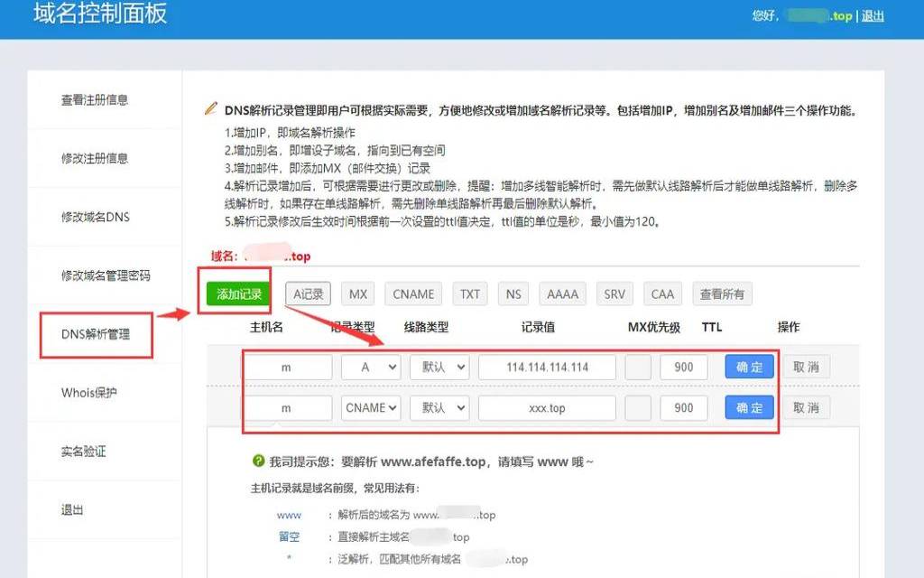Select the TXT record filter
Image resolution: width=924 pixels, height=578 pixels.
(469, 294)
